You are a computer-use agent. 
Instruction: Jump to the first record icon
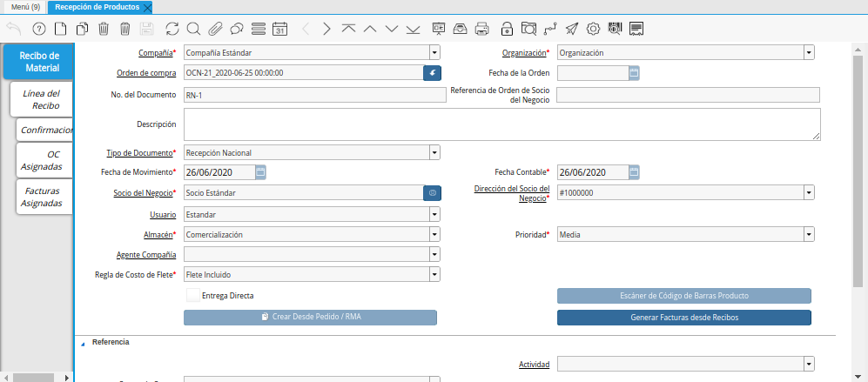tap(348, 29)
